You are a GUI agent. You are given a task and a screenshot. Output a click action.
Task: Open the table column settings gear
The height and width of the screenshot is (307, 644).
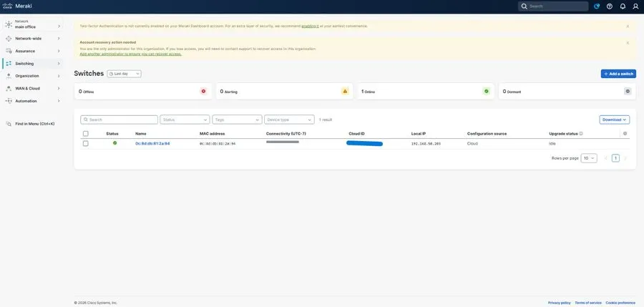pyautogui.click(x=625, y=134)
